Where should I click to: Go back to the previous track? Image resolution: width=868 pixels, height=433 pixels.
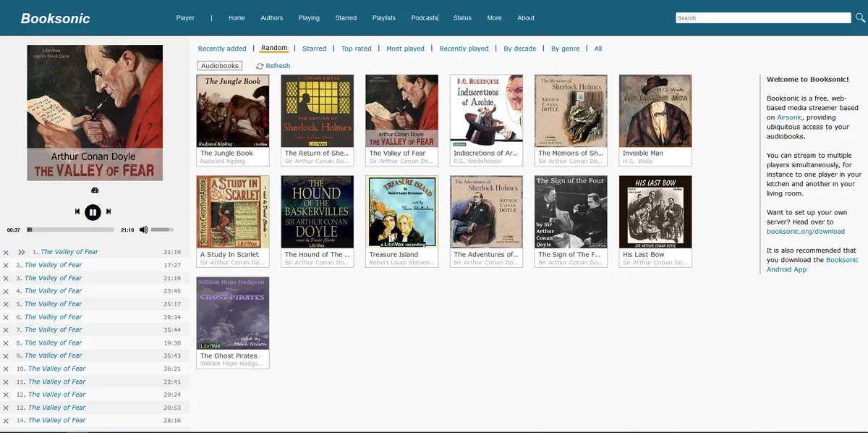pyautogui.click(x=77, y=211)
